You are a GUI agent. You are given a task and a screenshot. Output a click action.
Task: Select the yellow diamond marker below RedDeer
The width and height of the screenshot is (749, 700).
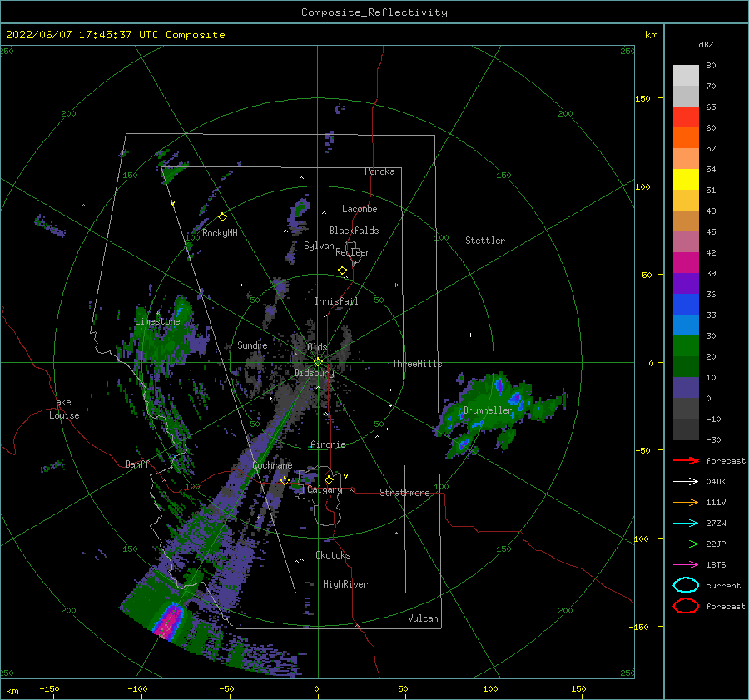343,271
